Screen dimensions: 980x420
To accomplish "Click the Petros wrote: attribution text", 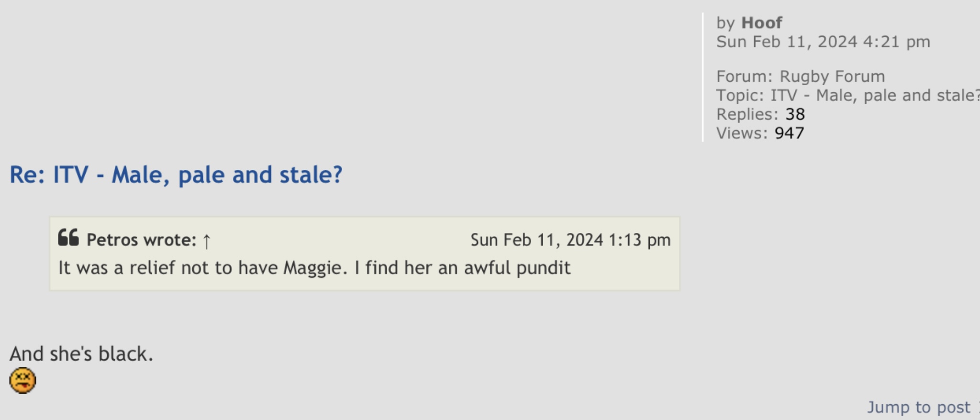I will [142, 240].
